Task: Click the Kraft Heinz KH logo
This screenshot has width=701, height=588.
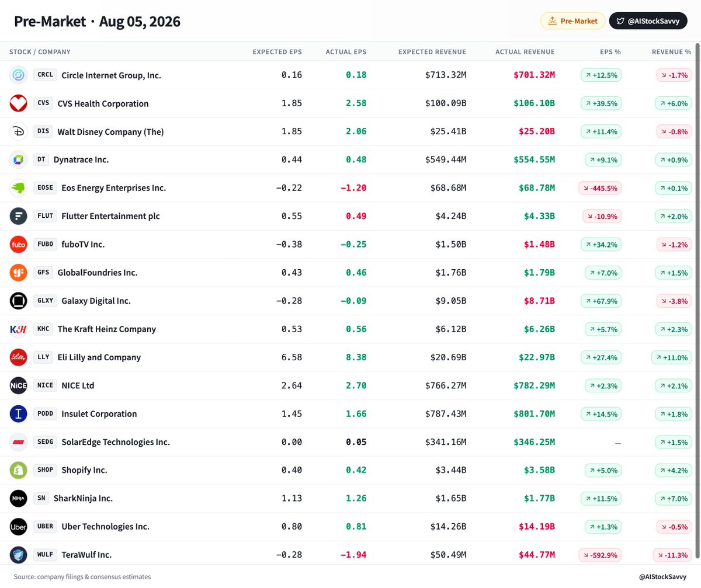Action: point(18,329)
